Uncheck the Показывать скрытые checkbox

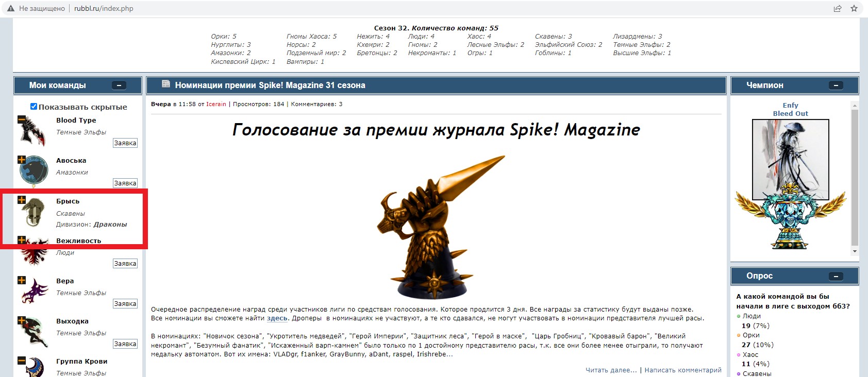[x=34, y=107]
